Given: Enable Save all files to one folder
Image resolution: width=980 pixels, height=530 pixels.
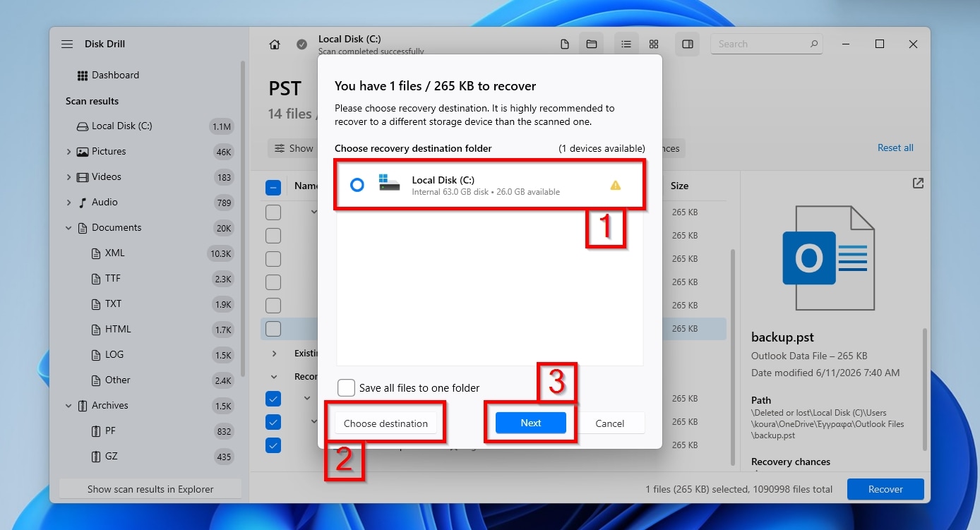Looking at the screenshot, I should pos(346,387).
